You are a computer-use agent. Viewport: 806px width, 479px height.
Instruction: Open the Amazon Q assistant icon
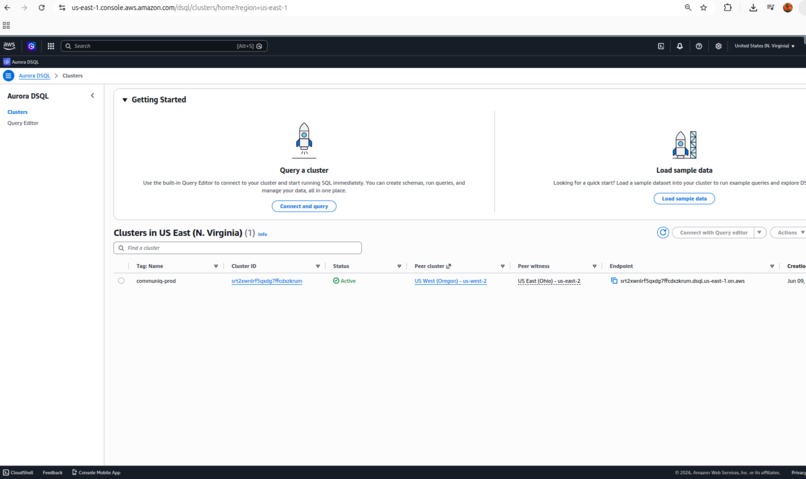click(x=31, y=46)
